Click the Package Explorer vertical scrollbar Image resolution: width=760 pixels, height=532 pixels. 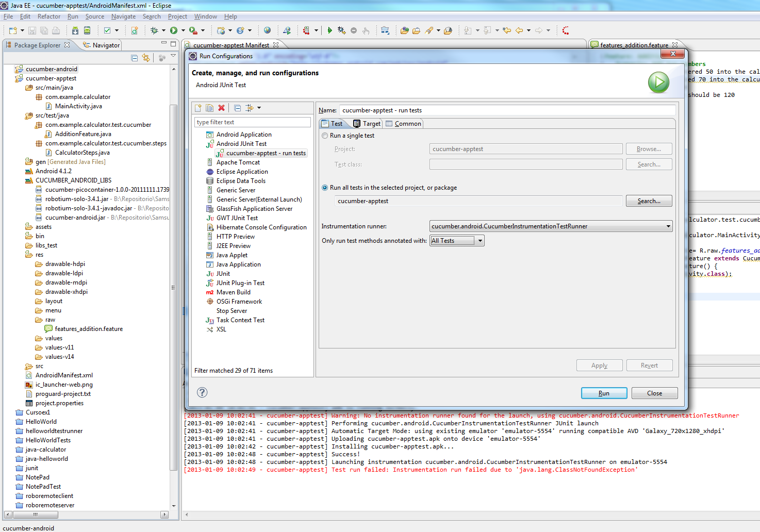(x=174, y=289)
